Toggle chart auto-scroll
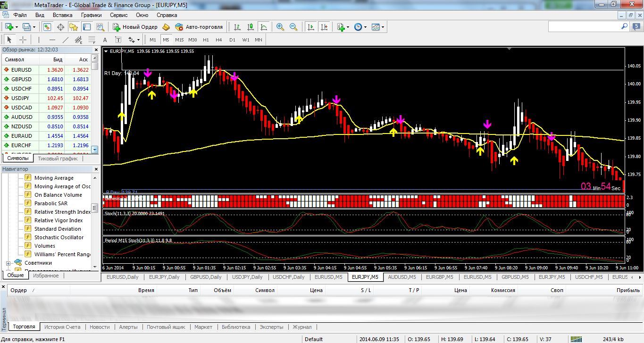This screenshot has width=644, height=343. [310, 27]
